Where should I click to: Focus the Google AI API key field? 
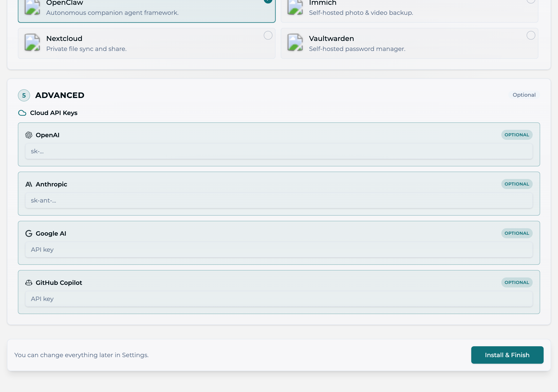click(279, 250)
